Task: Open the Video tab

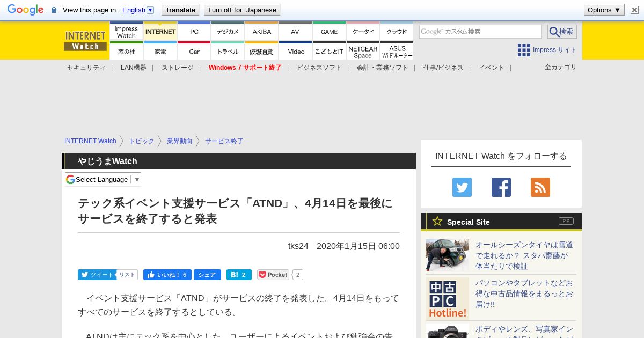Action: pyautogui.click(x=295, y=51)
